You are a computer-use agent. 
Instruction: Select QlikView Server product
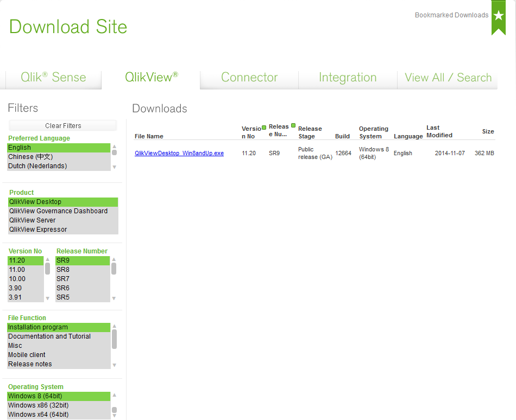click(x=63, y=220)
